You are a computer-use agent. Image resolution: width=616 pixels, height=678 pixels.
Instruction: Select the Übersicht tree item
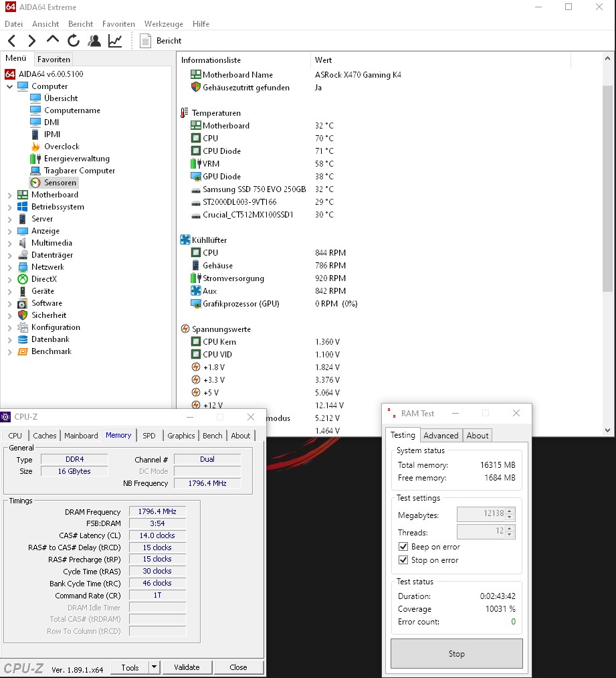tap(60, 98)
